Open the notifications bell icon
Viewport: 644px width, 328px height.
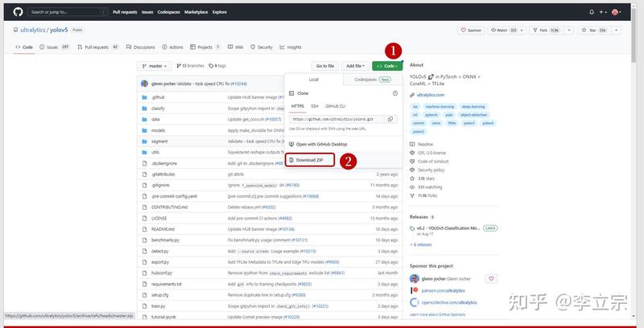(x=592, y=12)
